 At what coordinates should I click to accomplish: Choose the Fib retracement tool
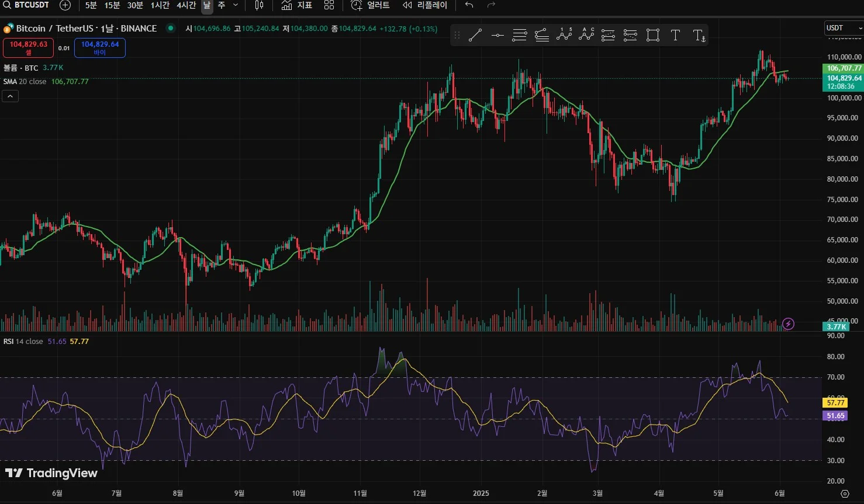point(519,36)
